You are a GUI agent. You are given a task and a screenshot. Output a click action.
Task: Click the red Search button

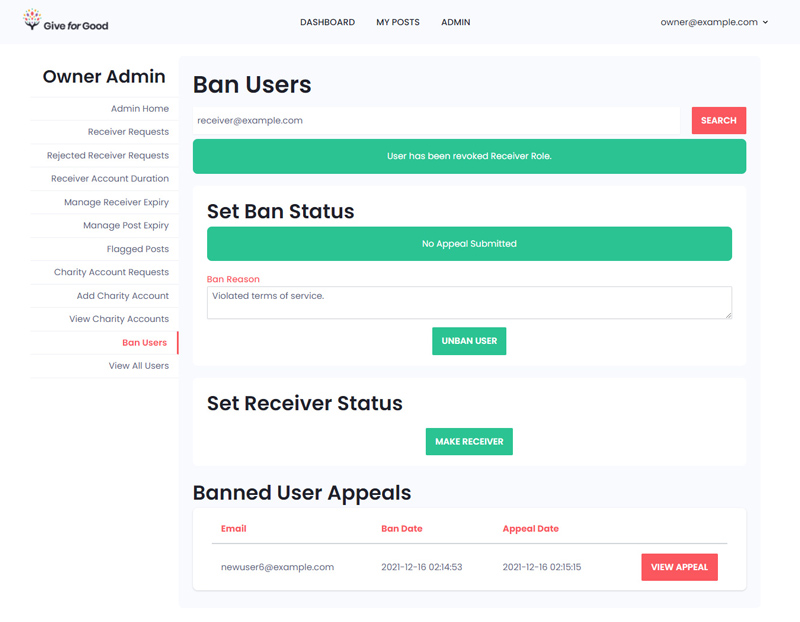718,120
